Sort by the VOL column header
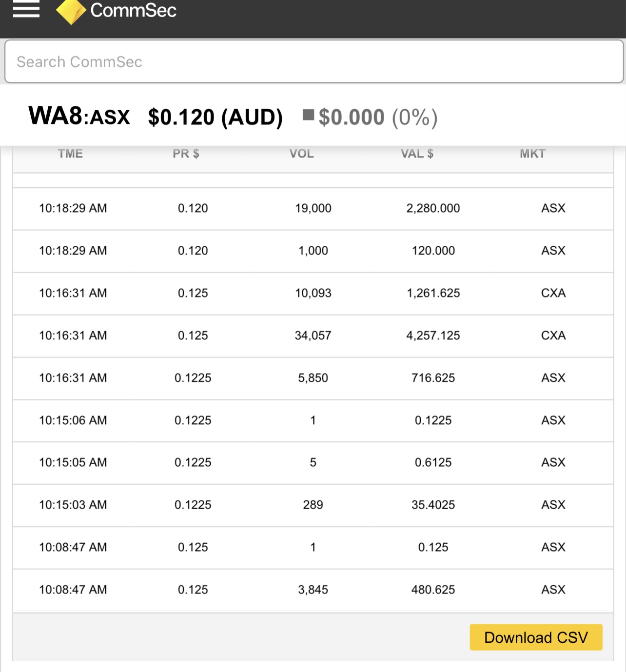Viewport: 626px width, 672px height. pyautogui.click(x=301, y=154)
